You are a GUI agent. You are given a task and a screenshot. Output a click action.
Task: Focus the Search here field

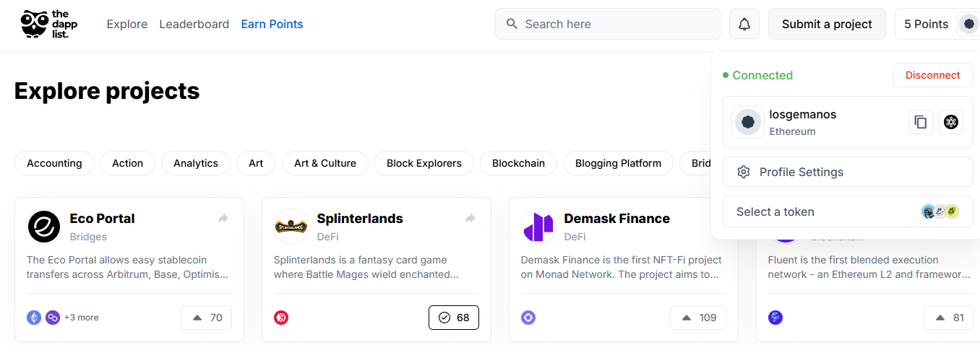pos(608,24)
